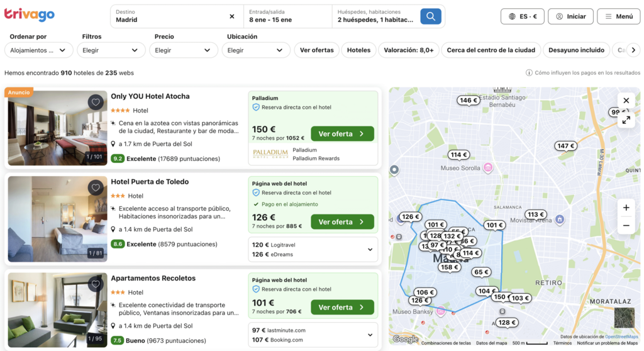Open the map Términos link
644x351 pixels.
click(x=562, y=343)
